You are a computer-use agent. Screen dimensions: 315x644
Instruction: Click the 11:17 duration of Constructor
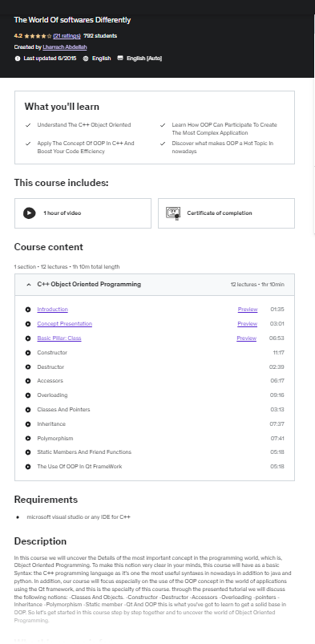[278, 352]
